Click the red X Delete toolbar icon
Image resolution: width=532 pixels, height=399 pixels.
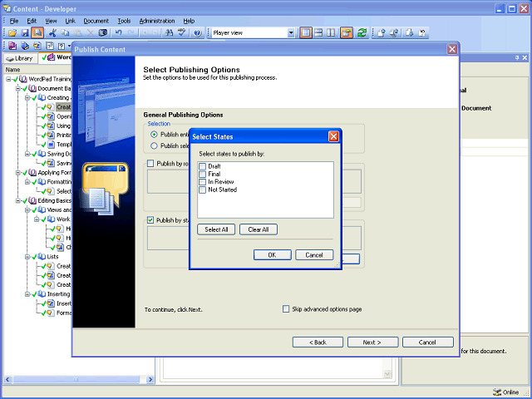point(91,33)
